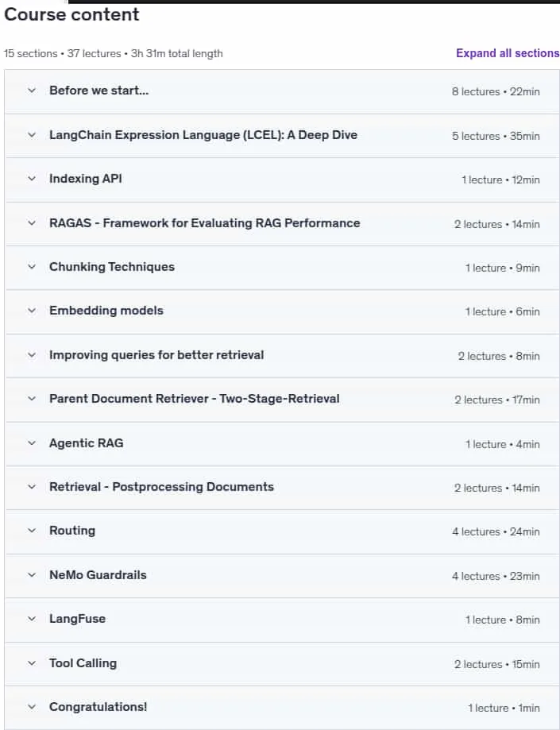Open Improving queries for better retrieval chevron
Viewport: 560px width, 730px height.
click(x=32, y=355)
